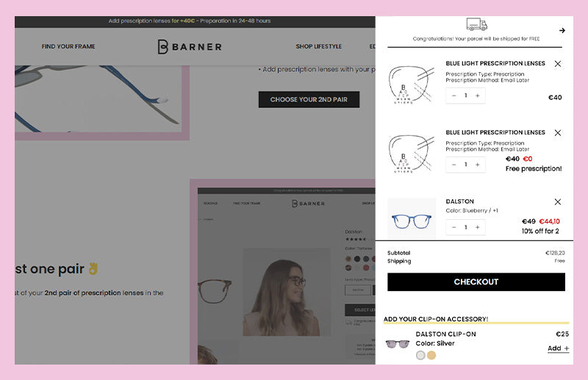Open the SHOP LIFESTYLE menu

[x=319, y=46]
